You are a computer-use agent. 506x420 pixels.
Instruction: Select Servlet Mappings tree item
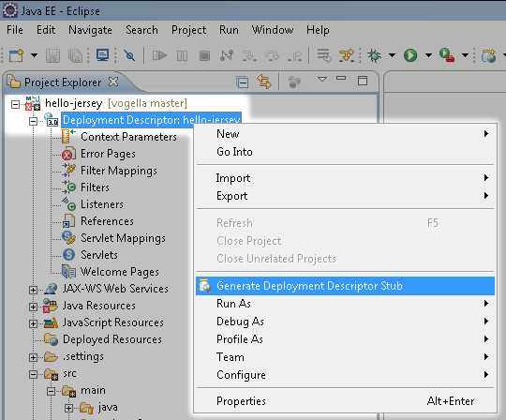123,238
